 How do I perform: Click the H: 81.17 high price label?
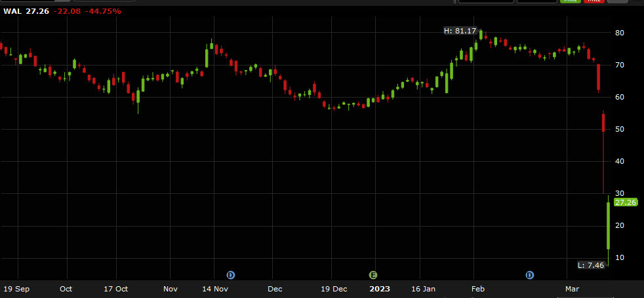click(460, 31)
